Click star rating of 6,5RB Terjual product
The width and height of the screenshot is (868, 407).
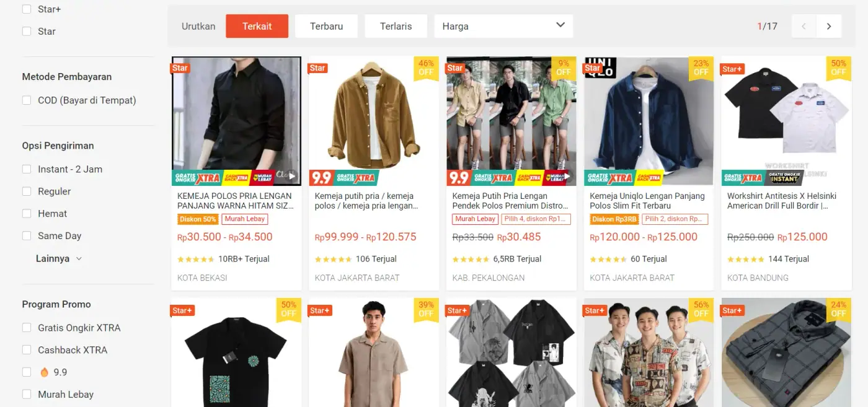point(471,260)
